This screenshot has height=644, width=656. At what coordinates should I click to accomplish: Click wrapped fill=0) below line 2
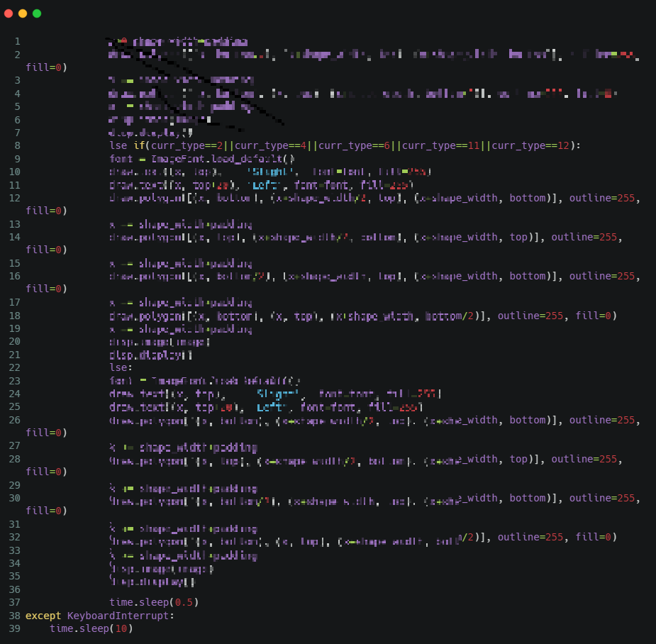(46, 67)
